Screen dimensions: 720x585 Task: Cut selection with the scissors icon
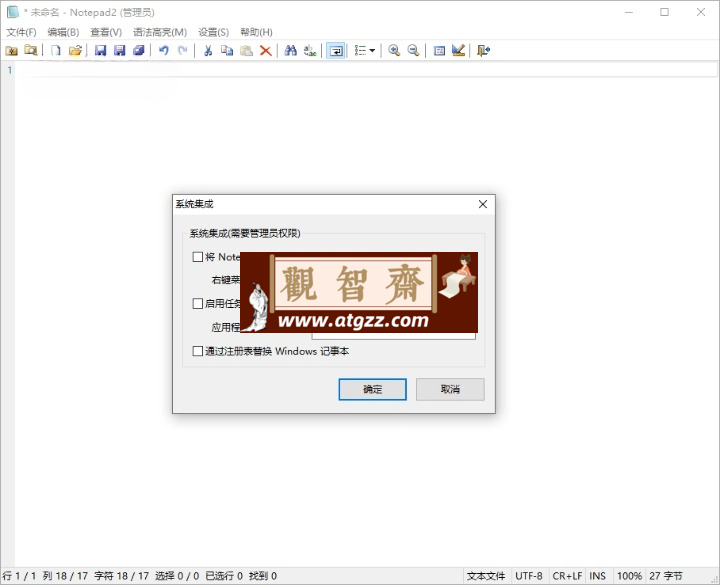208,51
